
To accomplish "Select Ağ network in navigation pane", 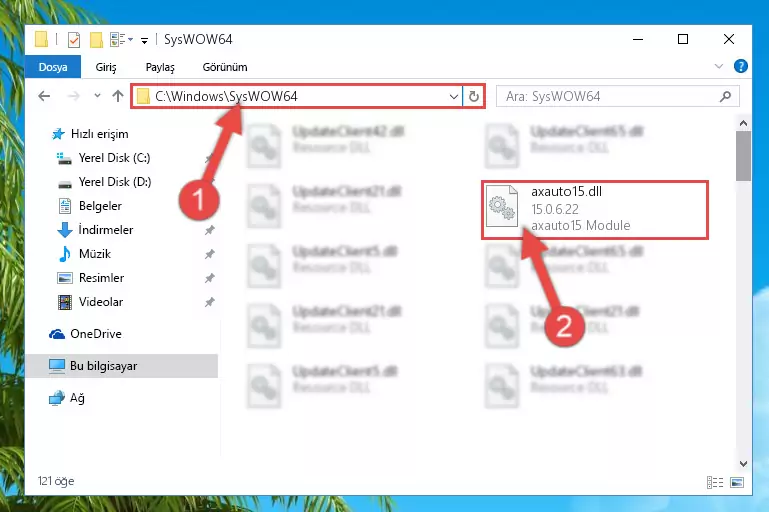I will click(77, 398).
